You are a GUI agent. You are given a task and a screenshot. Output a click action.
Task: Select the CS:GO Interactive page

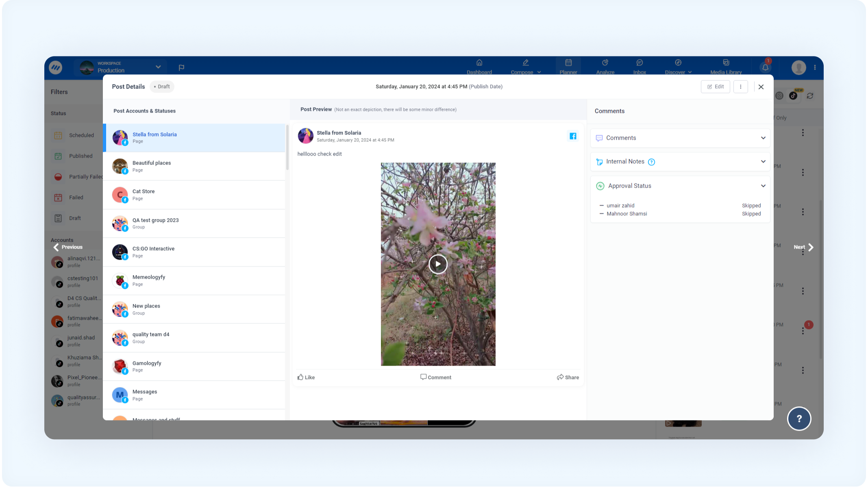[x=195, y=252]
